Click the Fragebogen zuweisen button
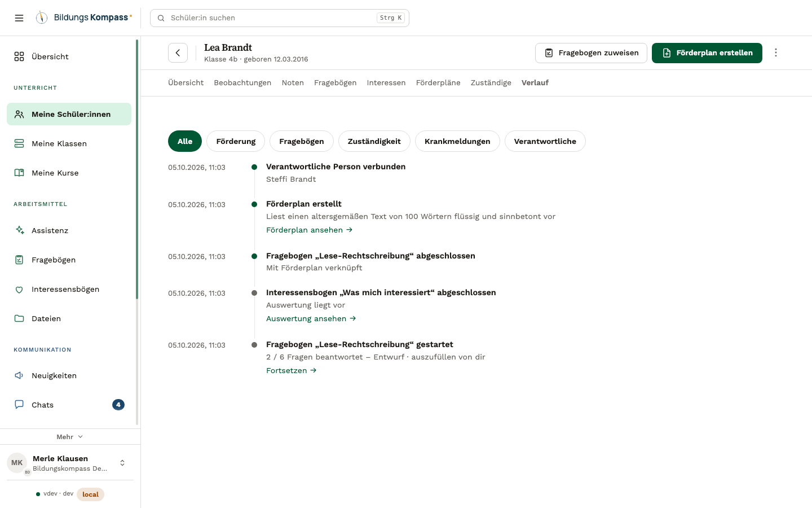Screen dimensions: 812x508 point(591,53)
